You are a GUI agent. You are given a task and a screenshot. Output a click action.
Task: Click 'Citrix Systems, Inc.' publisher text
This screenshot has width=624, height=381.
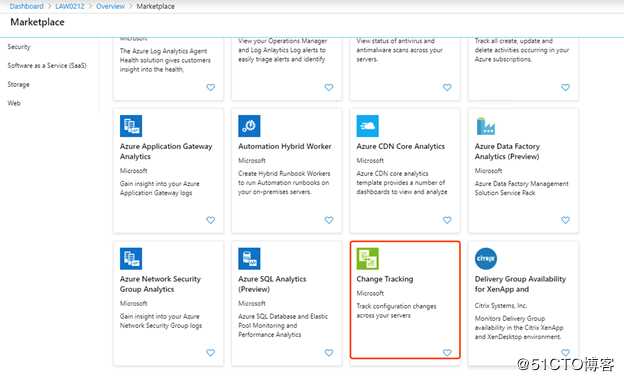click(x=501, y=305)
